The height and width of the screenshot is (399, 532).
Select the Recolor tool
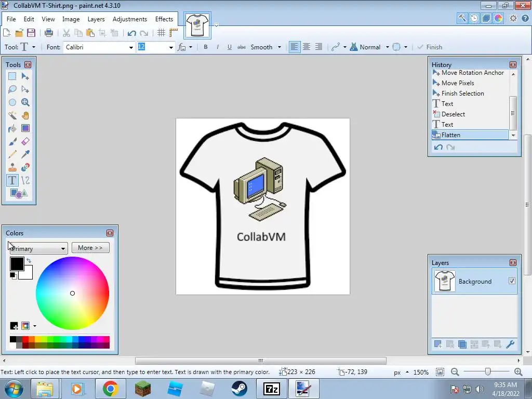point(25,167)
